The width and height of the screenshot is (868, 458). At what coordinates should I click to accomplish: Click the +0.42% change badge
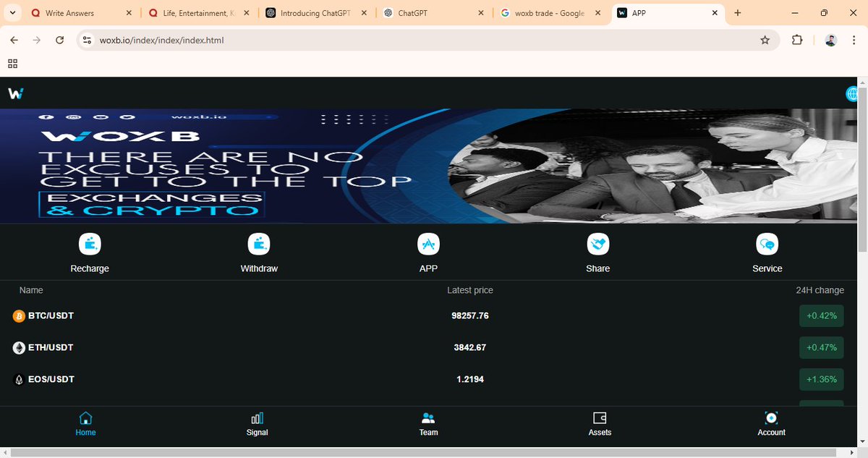coord(821,316)
